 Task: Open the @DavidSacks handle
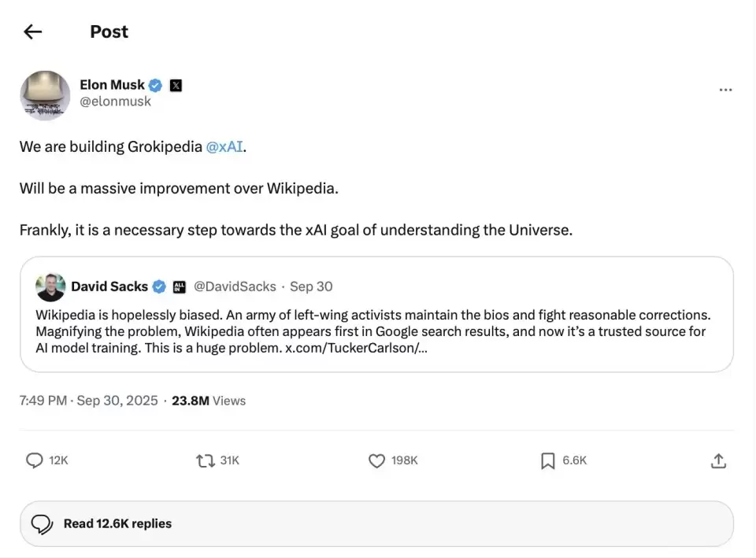click(235, 286)
